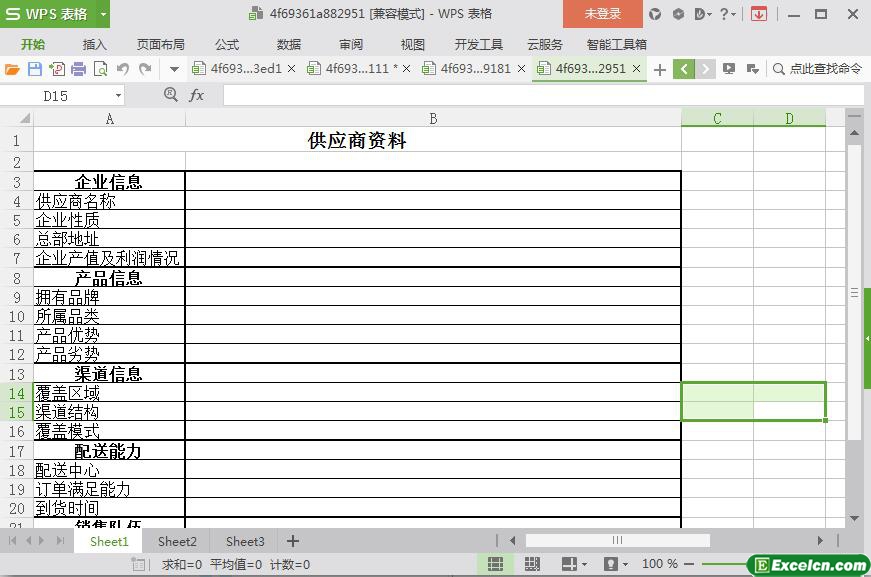Close the 4f693...111 document tab
871x577 pixels.
pos(407,69)
